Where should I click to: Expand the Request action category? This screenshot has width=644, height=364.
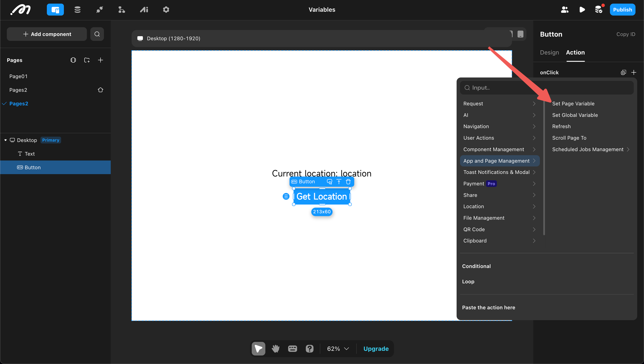click(x=500, y=103)
